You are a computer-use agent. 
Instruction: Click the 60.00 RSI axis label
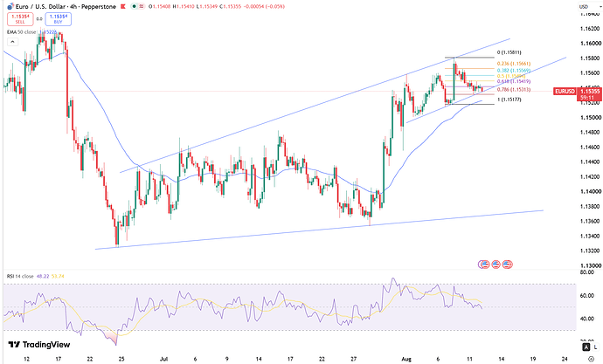point(586,296)
